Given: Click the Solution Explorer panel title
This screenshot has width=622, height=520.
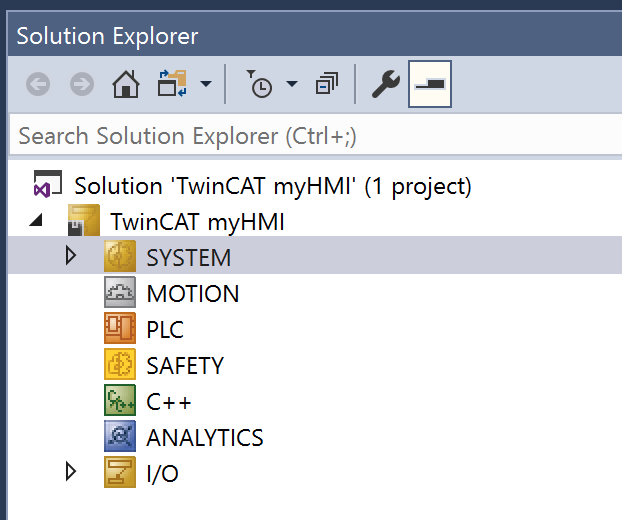Looking at the screenshot, I should pyautogui.click(x=107, y=36).
